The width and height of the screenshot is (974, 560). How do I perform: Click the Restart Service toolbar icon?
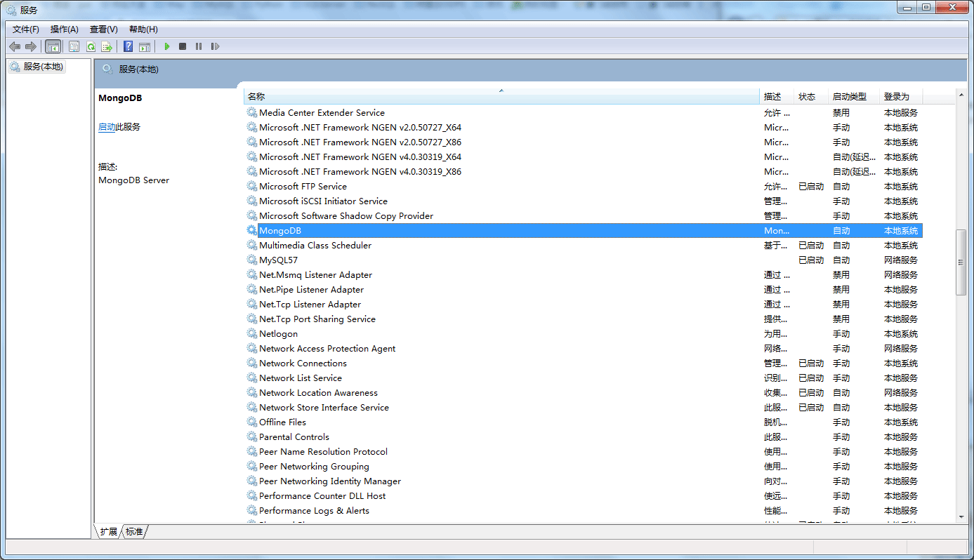pyautogui.click(x=215, y=46)
